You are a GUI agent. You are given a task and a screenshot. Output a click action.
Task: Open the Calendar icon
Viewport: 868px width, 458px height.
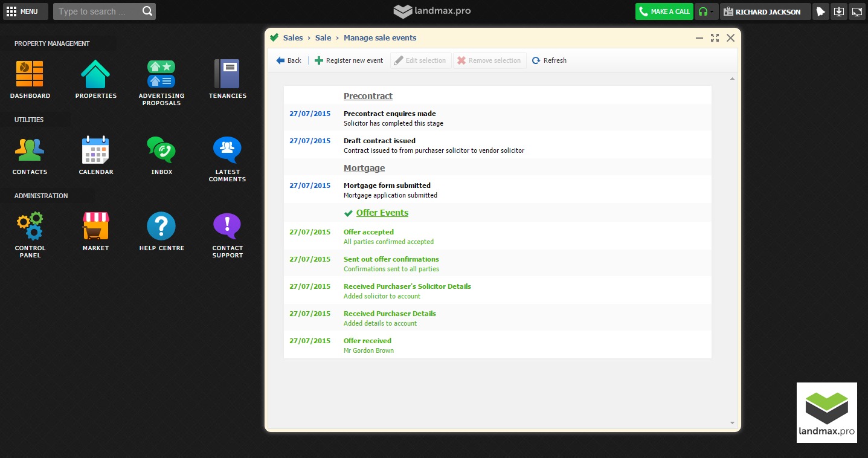click(95, 150)
